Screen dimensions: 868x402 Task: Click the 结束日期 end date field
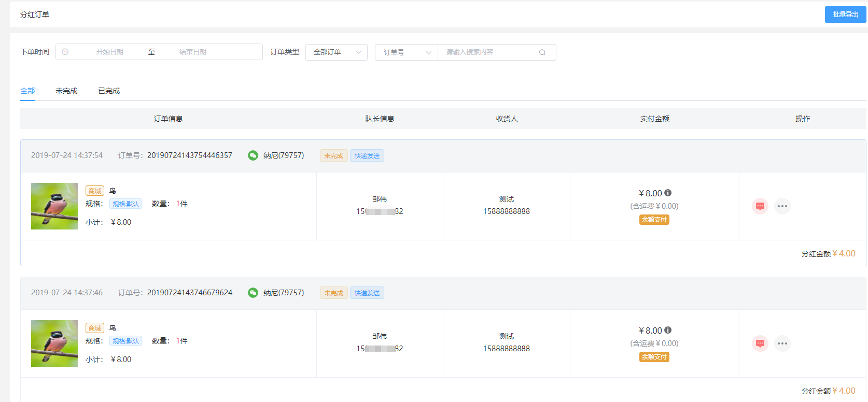(x=192, y=52)
